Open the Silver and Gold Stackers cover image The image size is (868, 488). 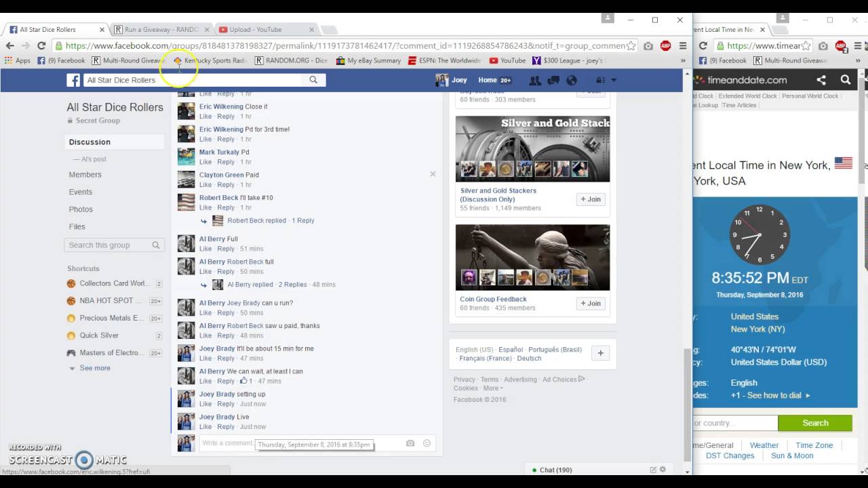tap(532, 149)
